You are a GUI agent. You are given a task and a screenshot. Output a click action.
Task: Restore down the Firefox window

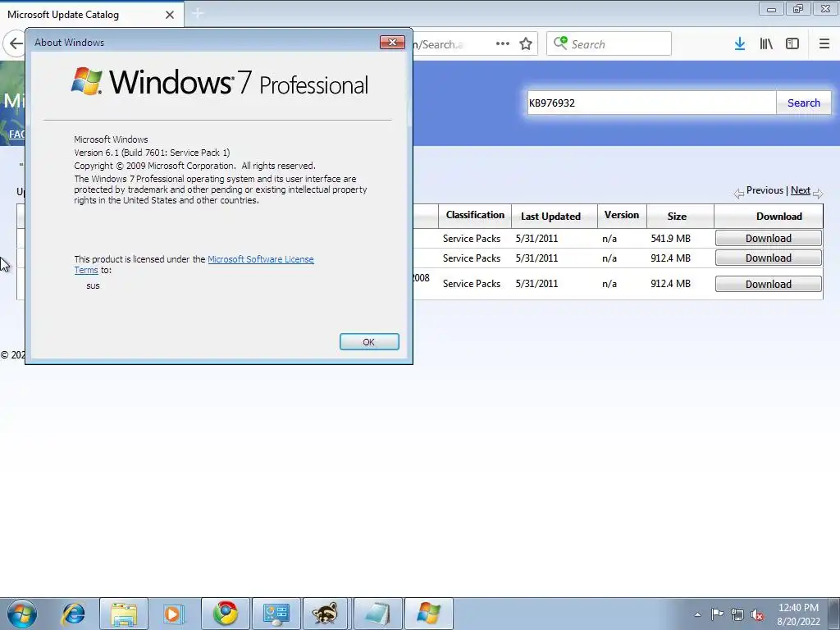tap(798, 9)
